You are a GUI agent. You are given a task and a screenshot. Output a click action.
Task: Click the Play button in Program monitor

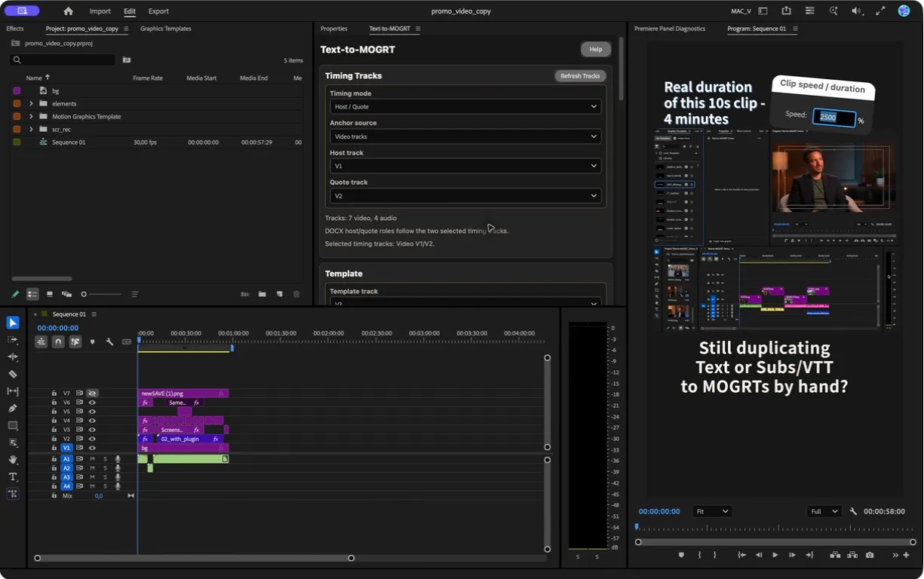[775, 555]
